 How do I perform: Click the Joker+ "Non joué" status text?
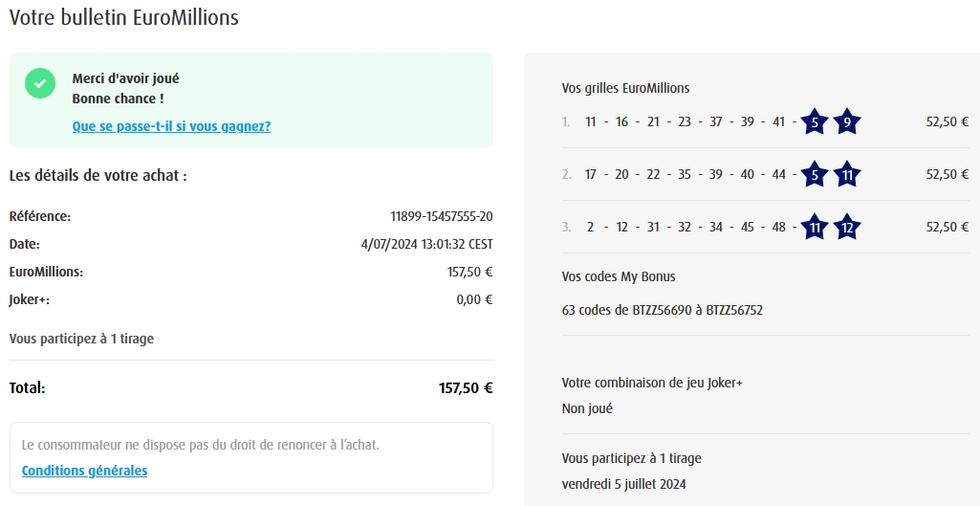(x=587, y=408)
